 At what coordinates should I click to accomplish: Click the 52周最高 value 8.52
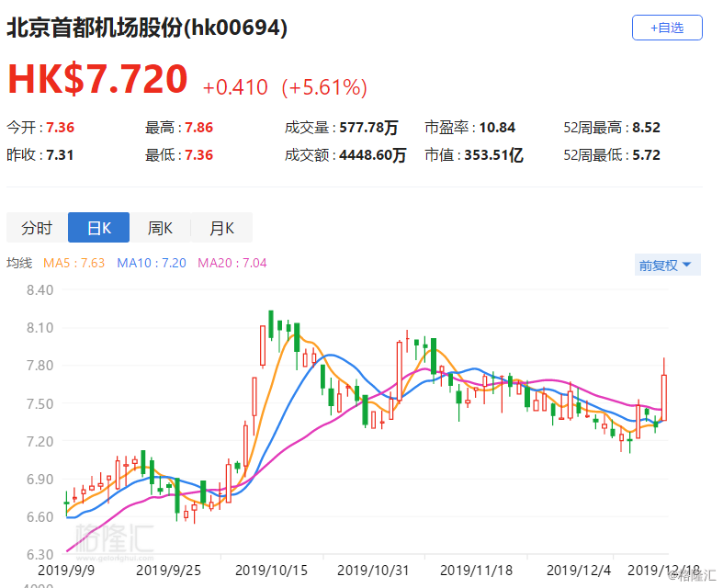tap(646, 128)
